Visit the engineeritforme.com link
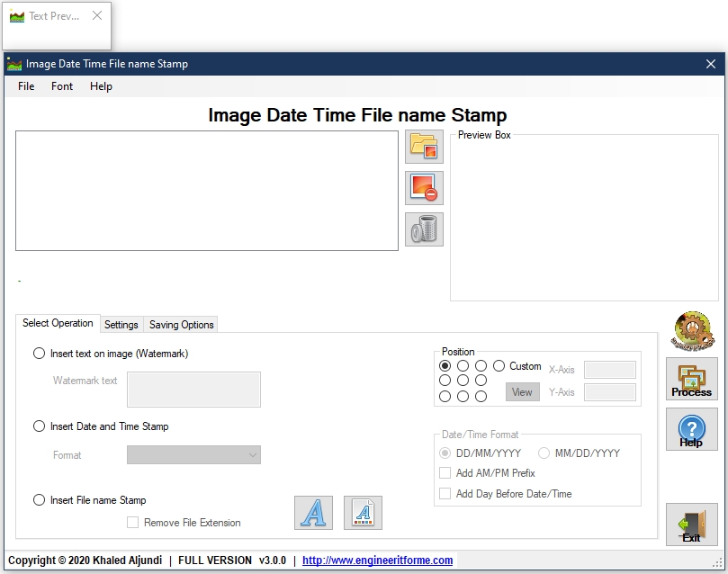The height and width of the screenshot is (574, 728). pos(376,560)
